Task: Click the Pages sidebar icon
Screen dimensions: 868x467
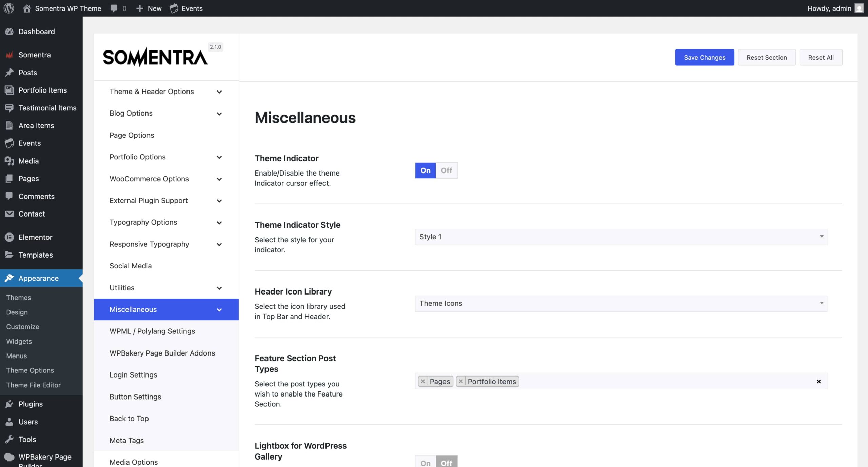Action: (9, 179)
